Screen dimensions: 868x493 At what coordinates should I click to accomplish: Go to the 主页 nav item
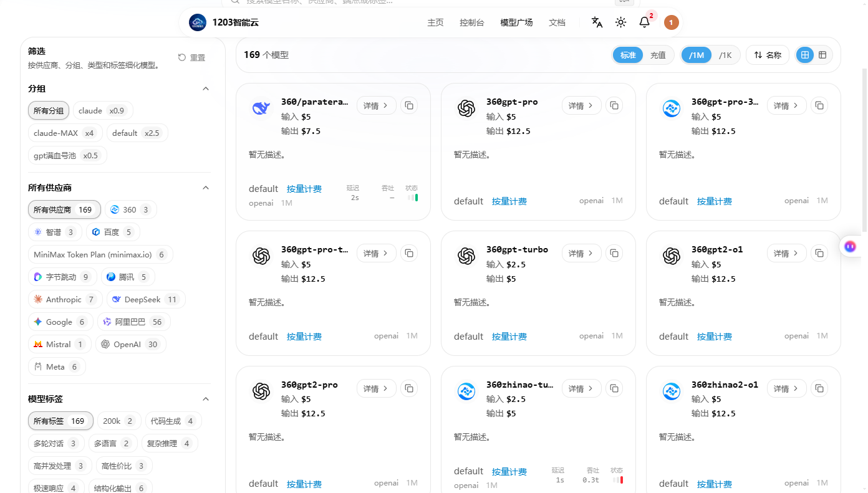click(x=435, y=22)
